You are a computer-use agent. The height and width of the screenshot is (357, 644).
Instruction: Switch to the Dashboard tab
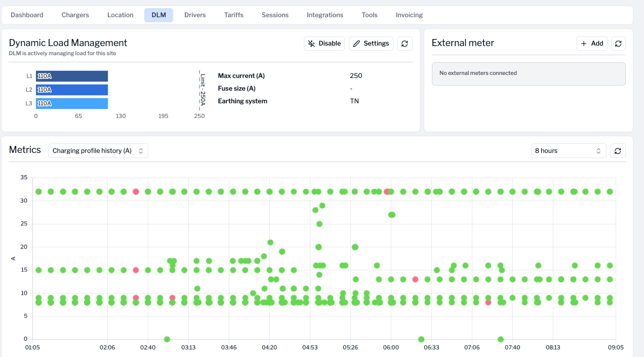pos(27,15)
